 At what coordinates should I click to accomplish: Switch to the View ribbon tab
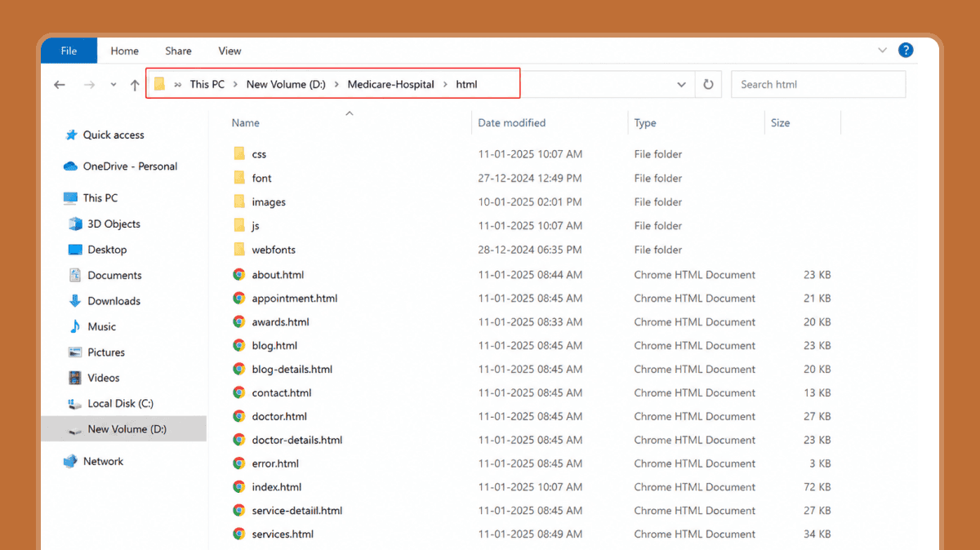coord(229,51)
